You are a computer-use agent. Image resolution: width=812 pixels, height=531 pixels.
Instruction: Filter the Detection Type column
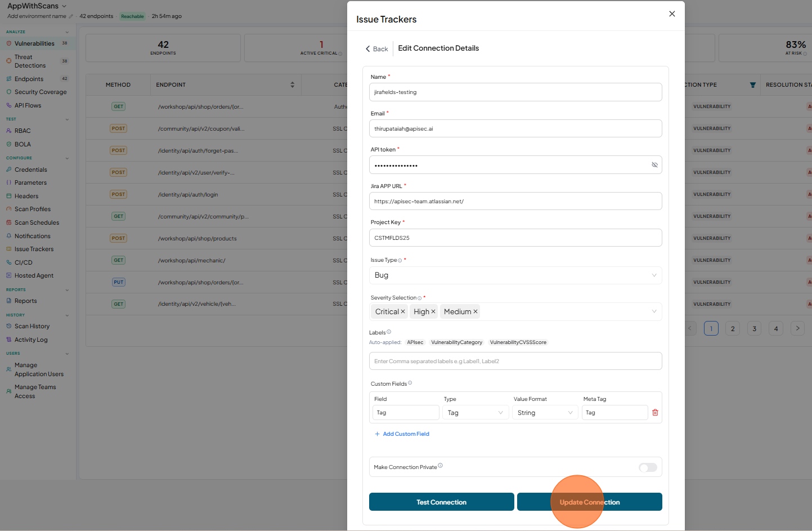752,85
